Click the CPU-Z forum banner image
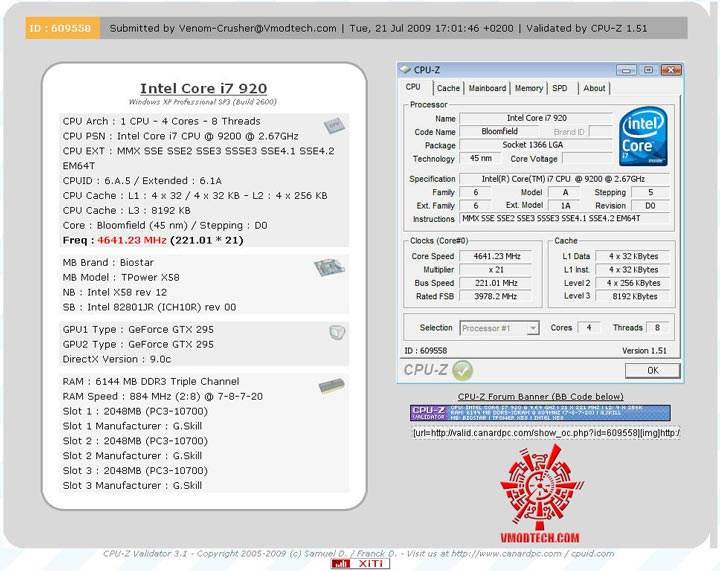Image resolution: width=720 pixels, height=571 pixels. click(540, 413)
